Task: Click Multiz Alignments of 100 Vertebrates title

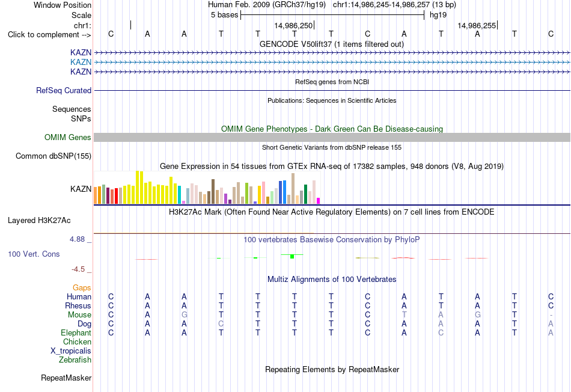Action: pos(332,280)
